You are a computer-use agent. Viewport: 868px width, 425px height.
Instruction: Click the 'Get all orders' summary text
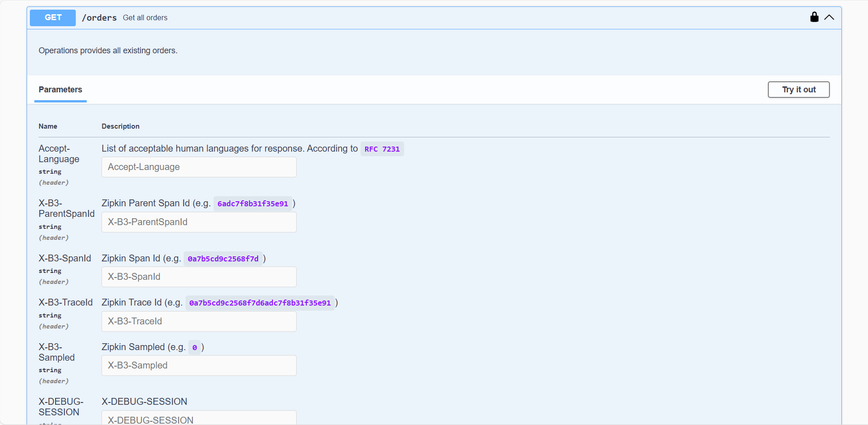click(x=145, y=17)
